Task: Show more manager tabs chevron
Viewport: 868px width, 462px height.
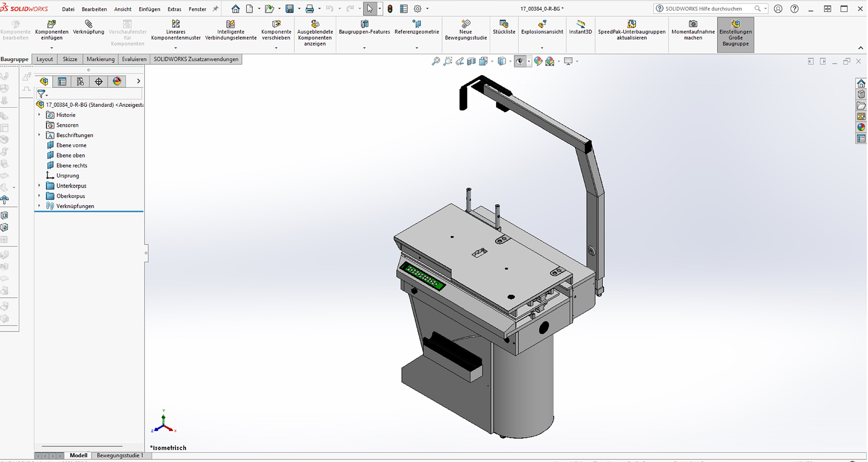Action: (x=139, y=81)
